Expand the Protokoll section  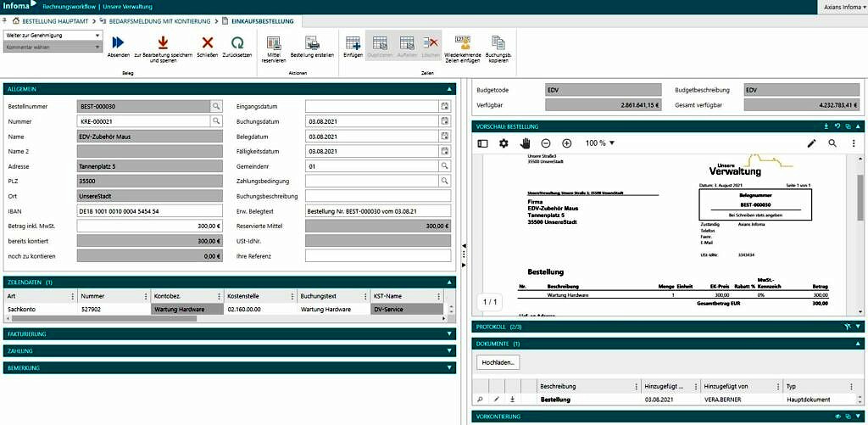click(x=859, y=327)
